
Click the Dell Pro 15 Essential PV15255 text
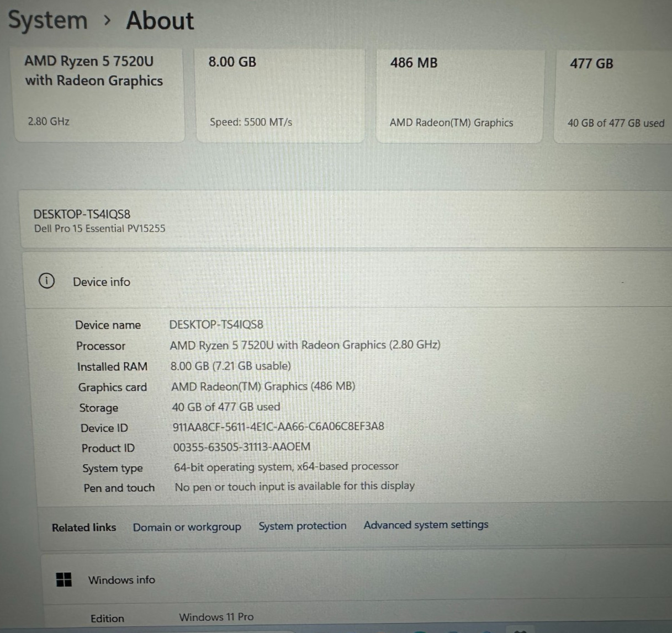point(99,228)
